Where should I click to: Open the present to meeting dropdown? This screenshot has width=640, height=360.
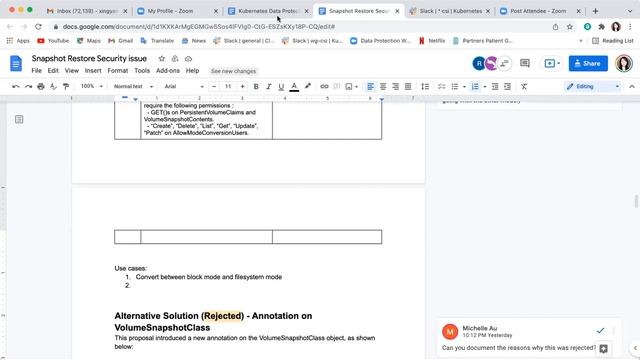pos(552,63)
